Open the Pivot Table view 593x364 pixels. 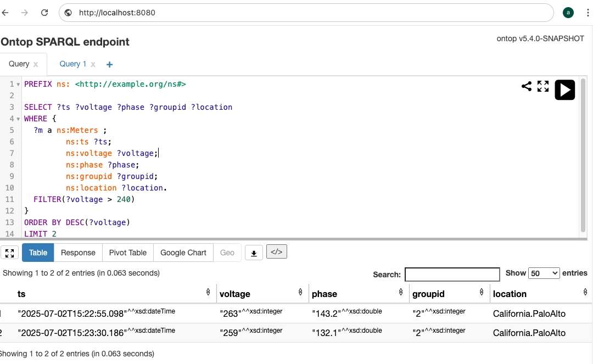pos(127,253)
